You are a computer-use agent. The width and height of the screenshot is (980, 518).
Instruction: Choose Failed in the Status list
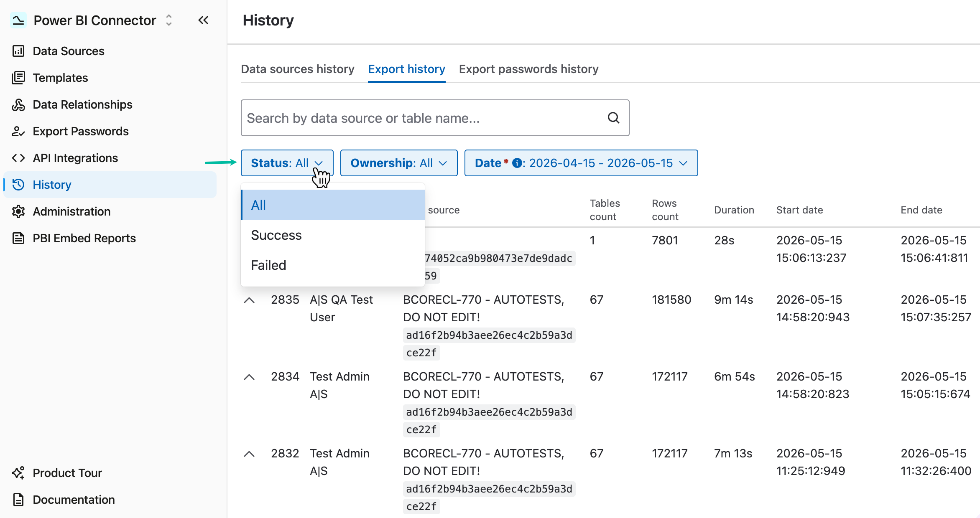333,265
